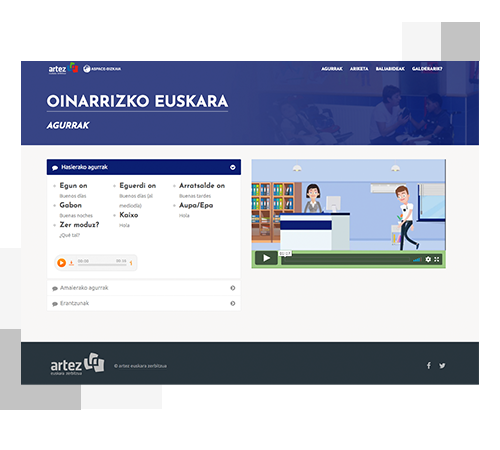Open the artez Facebook page in the footer
The width and height of the screenshot is (500, 450).
tap(429, 366)
